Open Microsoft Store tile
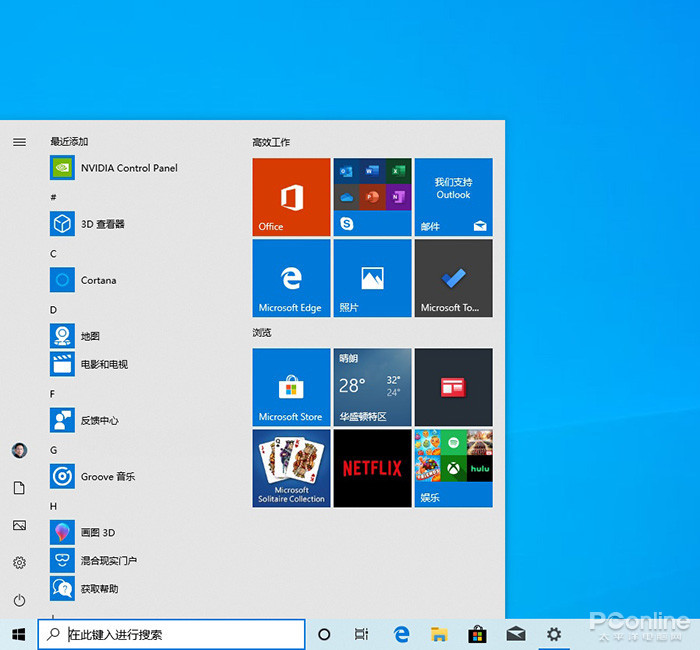700x650 pixels. 291,387
